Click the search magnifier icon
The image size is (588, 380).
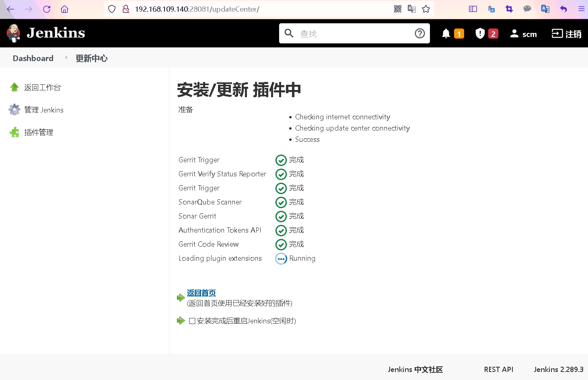coord(289,33)
